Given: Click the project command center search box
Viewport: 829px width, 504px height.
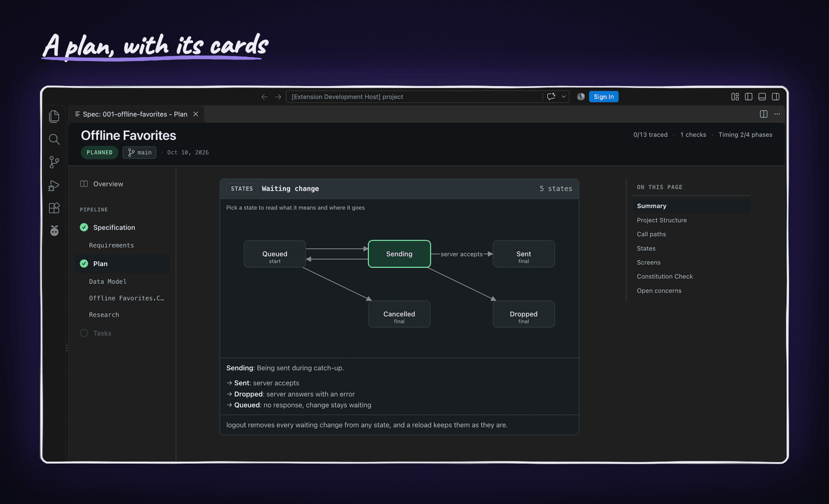Looking at the screenshot, I should point(414,97).
